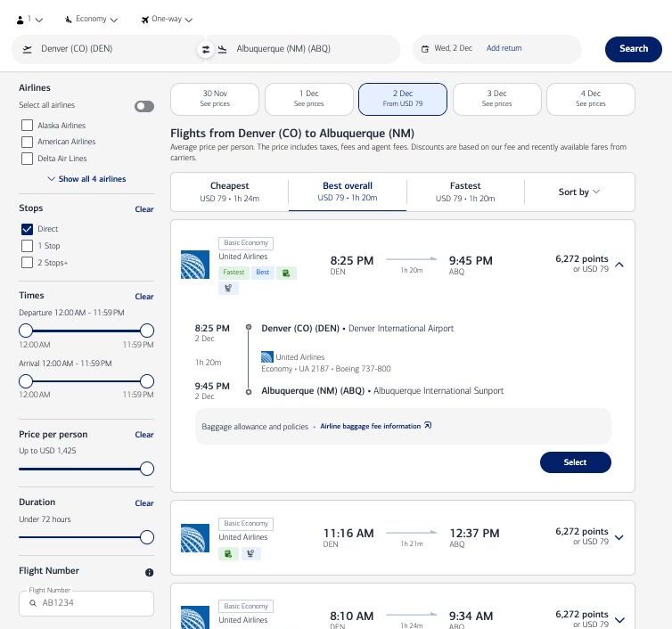Click United Airlines logo on 8:25 PM flight
Viewport: 672px width, 629px height.
pyautogui.click(x=195, y=265)
